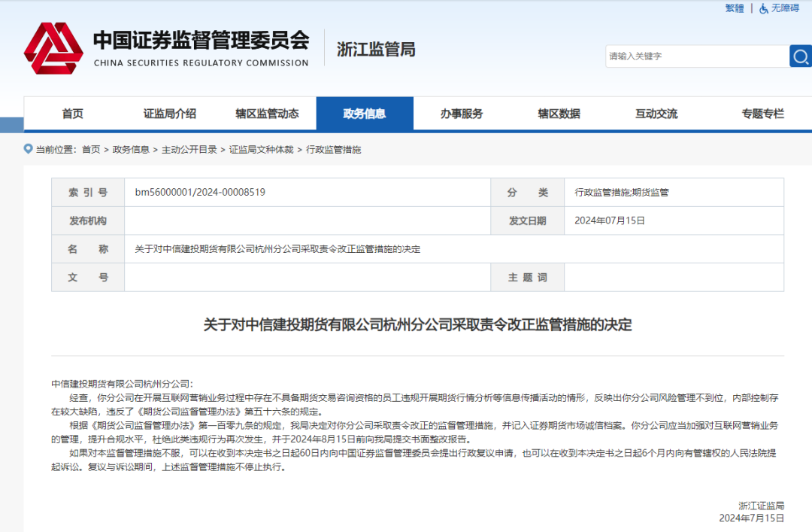
Task: Click 行政监管措施 breadcrumb link
Action: pyautogui.click(x=333, y=150)
